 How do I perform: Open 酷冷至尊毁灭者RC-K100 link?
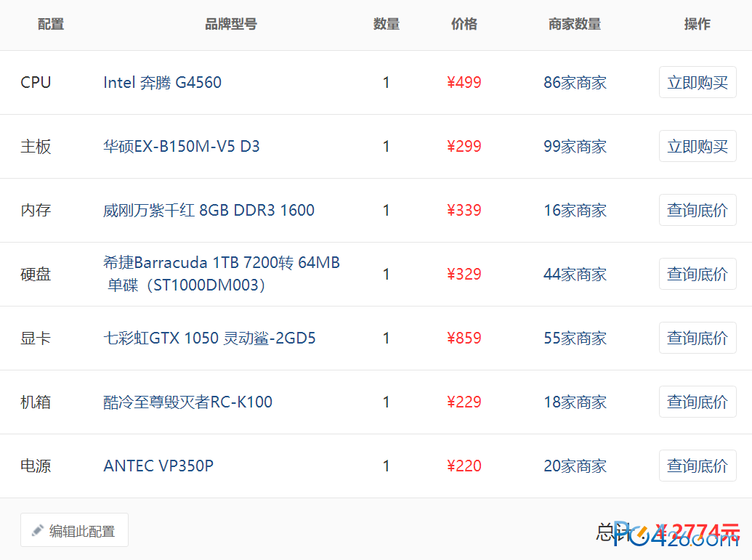187,402
